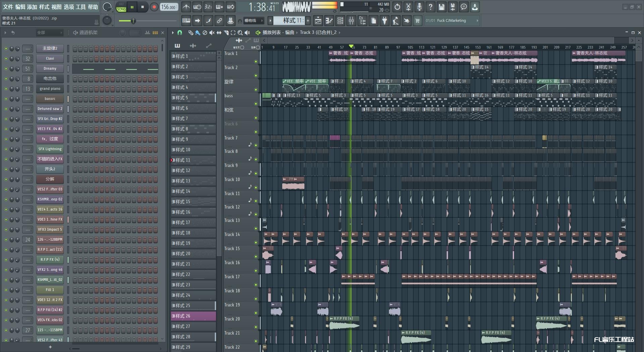Mute the Clavi channel green light
The width and height of the screenshot is (644, 352).
pos(6,59)
